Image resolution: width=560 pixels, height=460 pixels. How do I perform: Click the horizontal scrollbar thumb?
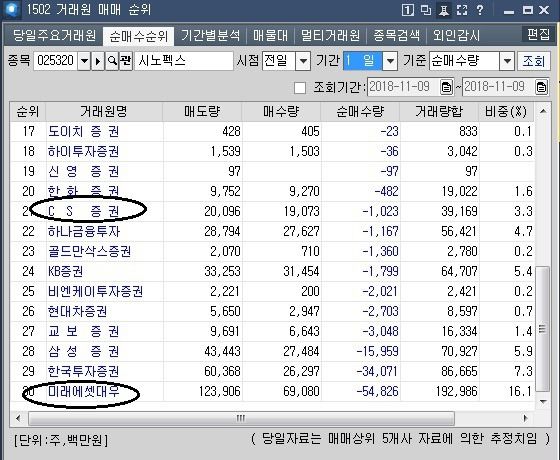click(x=241, y=418)
